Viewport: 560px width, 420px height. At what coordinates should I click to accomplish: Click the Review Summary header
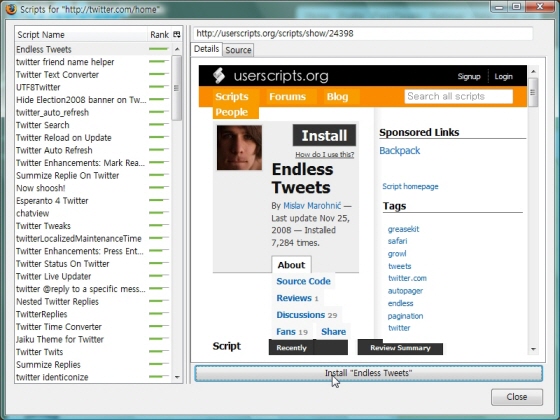(400, 348)
